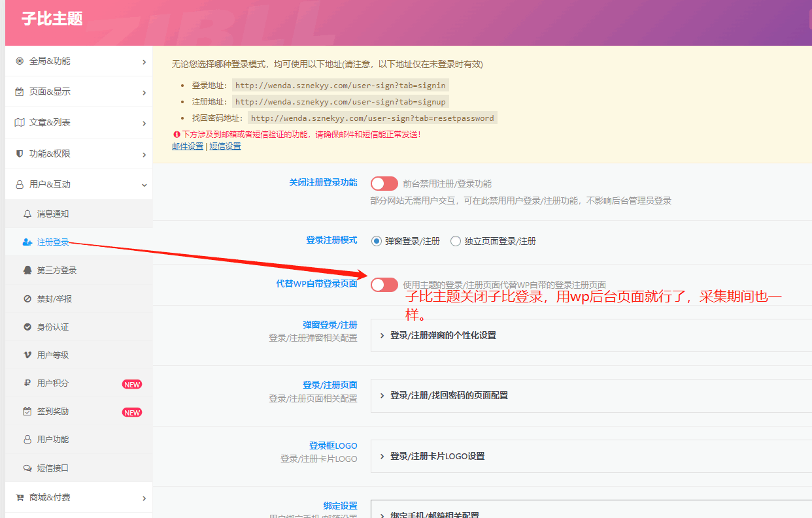Open the 文章&列表 menu section
Viewport: 812px width, 518px height.
point(78,123)
